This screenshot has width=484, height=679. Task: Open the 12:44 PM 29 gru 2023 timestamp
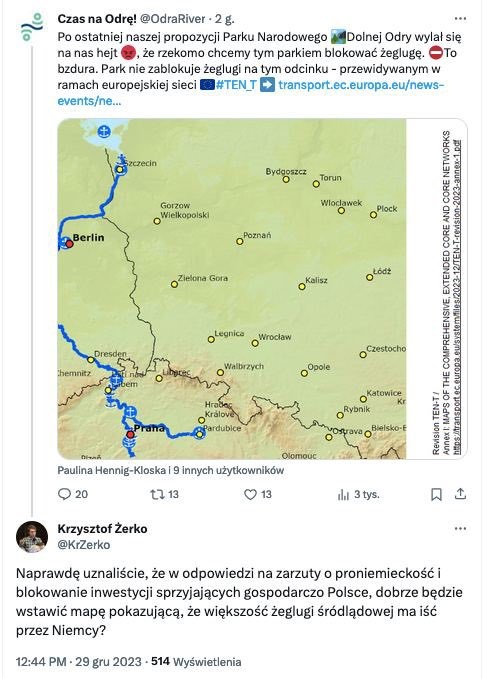tap(79, 662)
